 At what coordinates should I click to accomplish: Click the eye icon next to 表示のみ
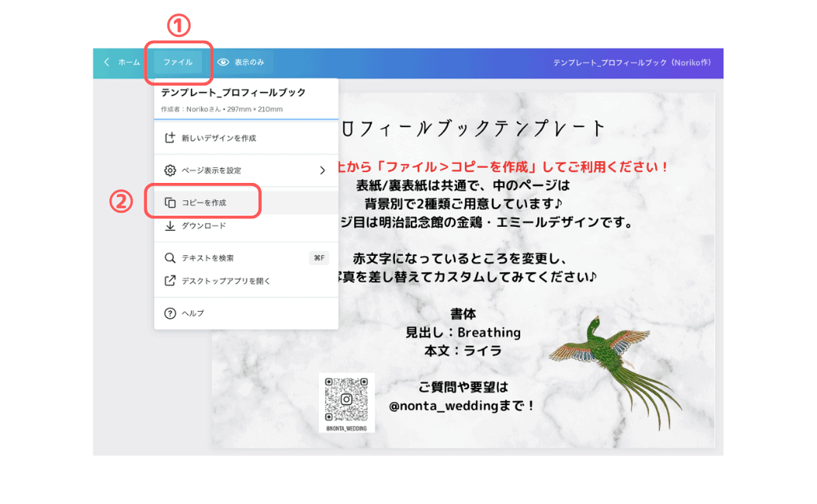(223, 62)
